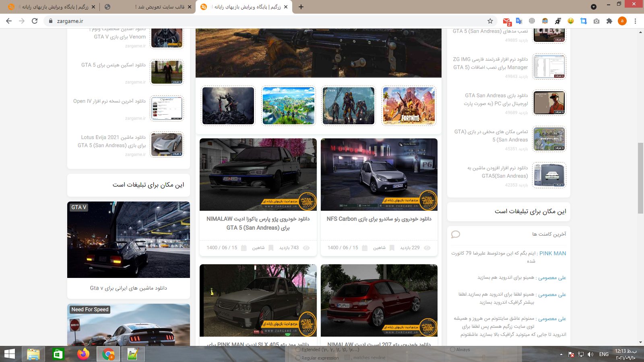Open the volume control in the tray
Viewport: 644px width, 362px height.
click(590, 354)
